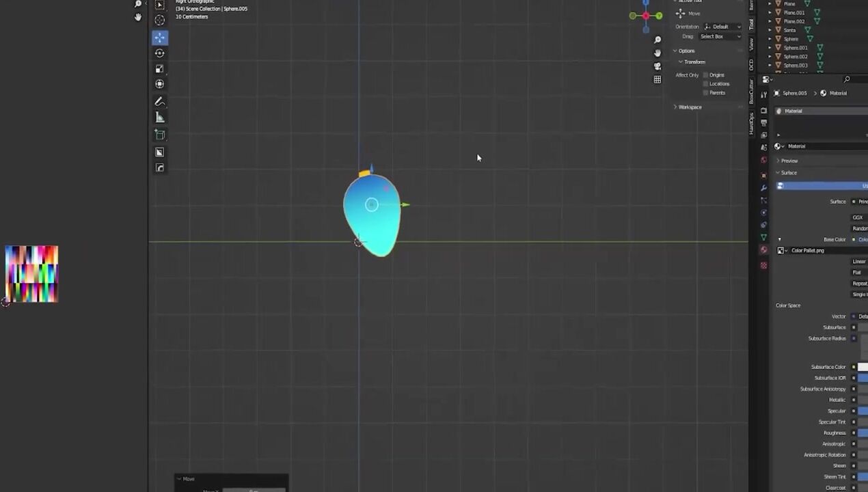Image resolution: width=868 pixels, height=492 pixels.
Task: Open the Texture properties checker tab icon
Action: (763, 265)
